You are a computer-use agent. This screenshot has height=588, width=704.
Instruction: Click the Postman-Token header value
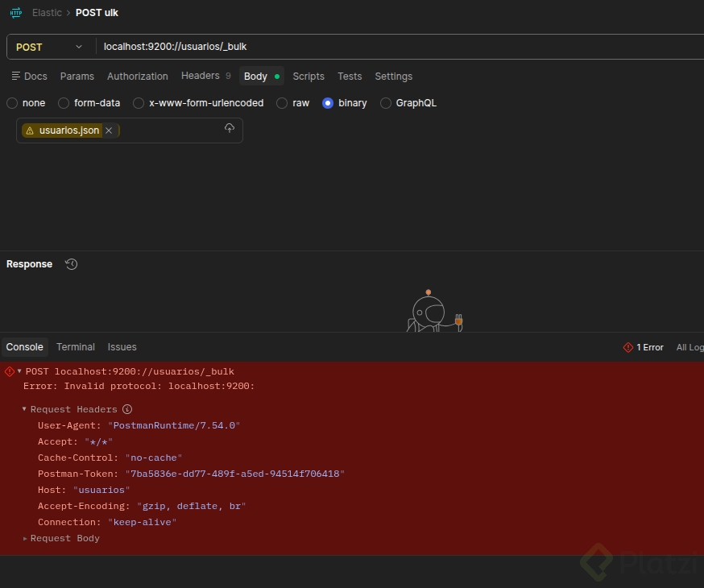[235, 474]
